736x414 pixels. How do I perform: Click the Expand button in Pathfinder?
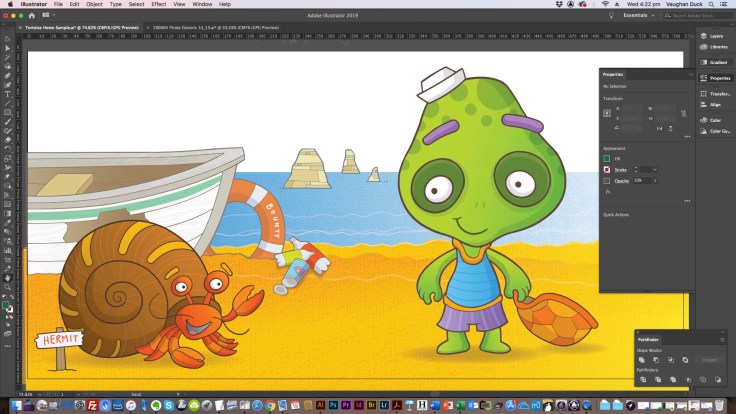(x=710, y=360)
